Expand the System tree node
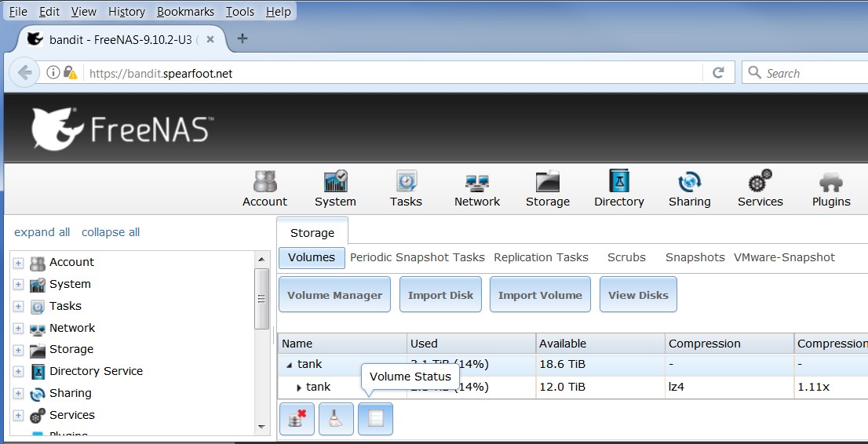 pyautogui.click(x=18, y=285)
